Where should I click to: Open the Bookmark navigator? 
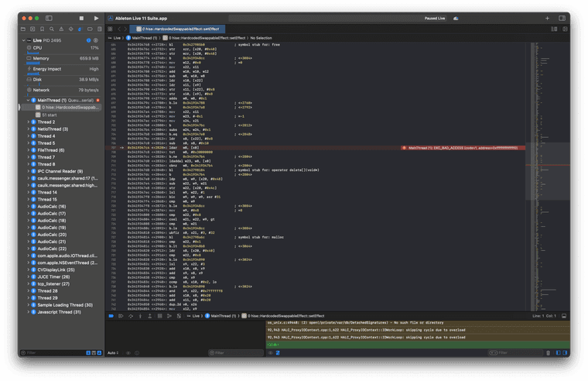click(x=42, y=29)
